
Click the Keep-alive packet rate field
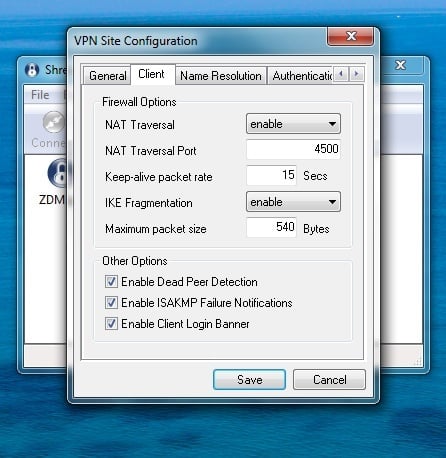pyautogui.click(x=271, y=175)
